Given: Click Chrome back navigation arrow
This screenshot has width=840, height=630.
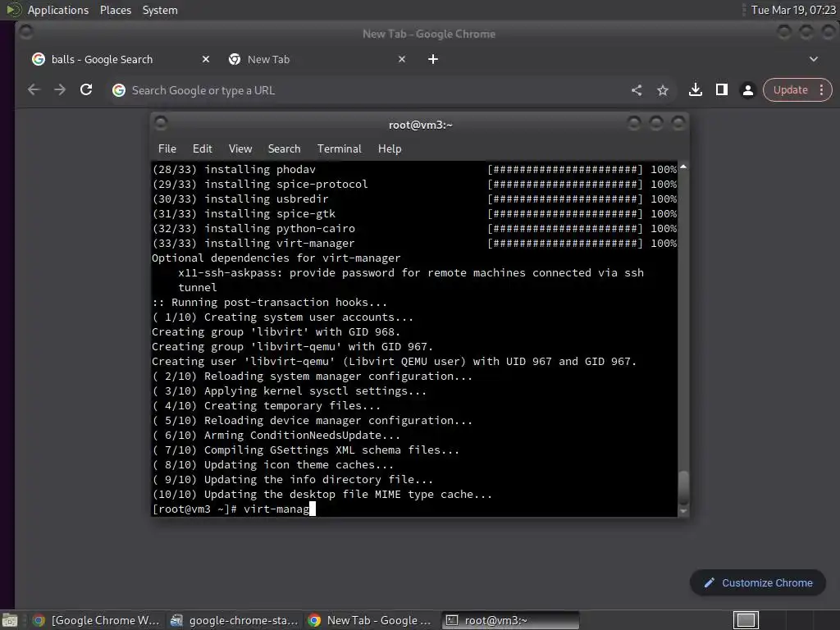Looking at the screenshot, I should (x=34, y=90).
